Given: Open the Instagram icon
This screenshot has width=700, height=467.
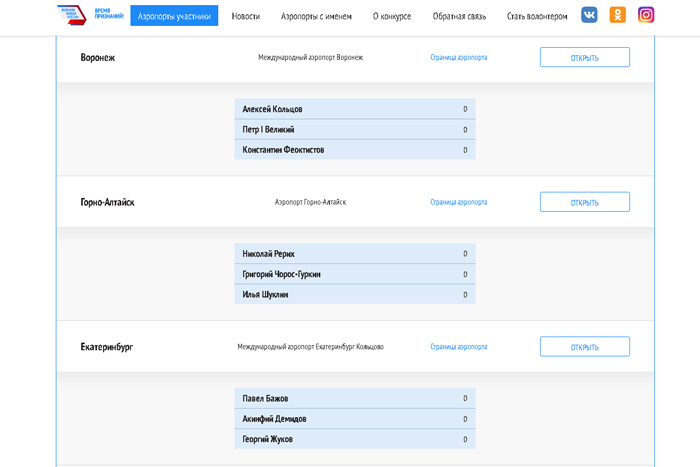Looking at the screenshot, I should click(646, 15).
